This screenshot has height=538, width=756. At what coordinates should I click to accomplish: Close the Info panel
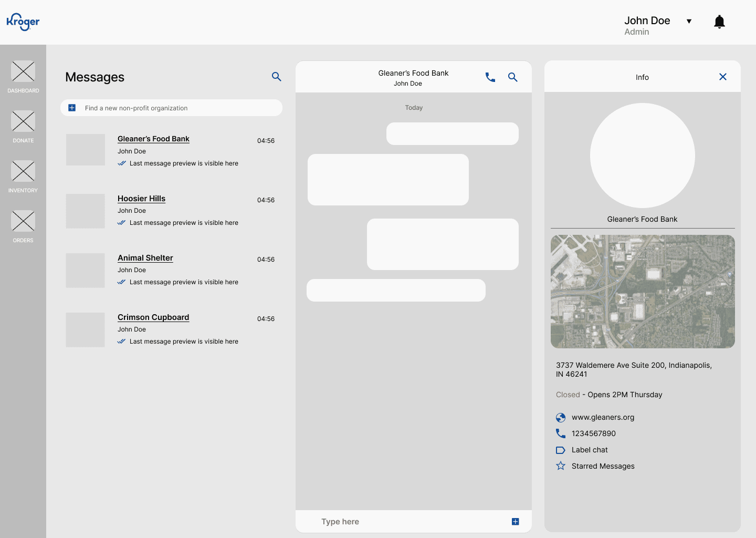(x=723, y=77)
